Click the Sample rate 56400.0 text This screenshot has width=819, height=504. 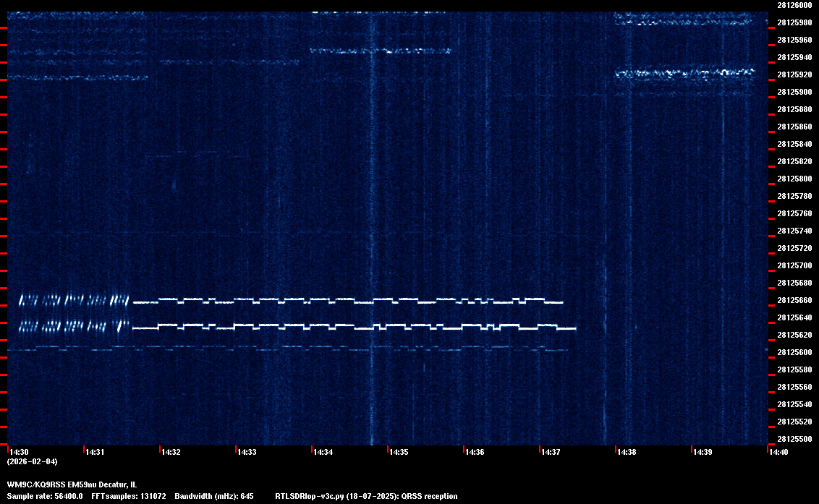click(x=45, y=496)
